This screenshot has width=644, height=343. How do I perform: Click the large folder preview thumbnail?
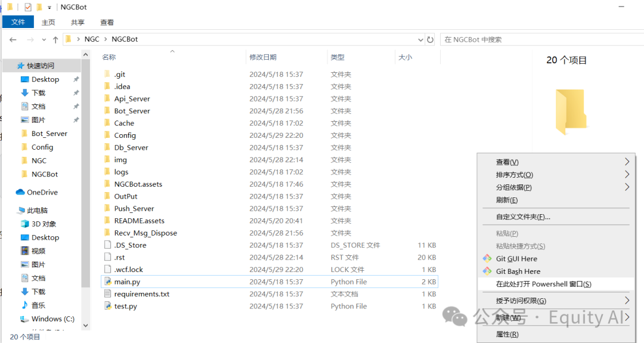(571, 112)
